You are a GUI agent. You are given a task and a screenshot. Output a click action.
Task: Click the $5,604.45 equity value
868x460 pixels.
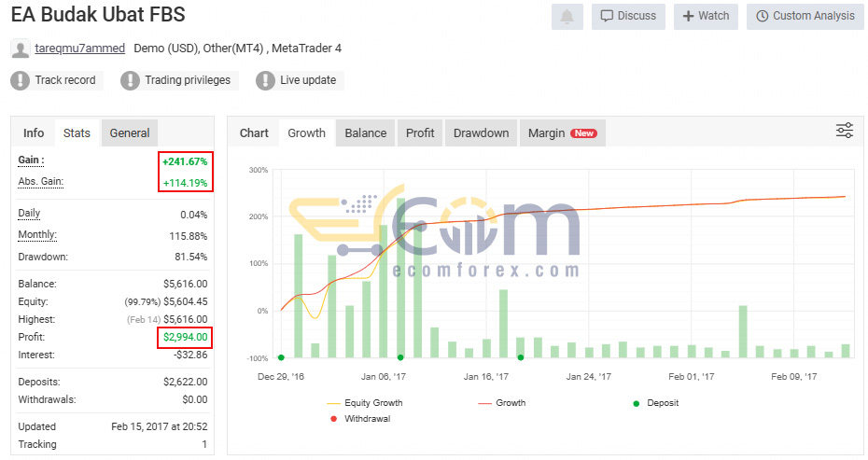click(186, 301)
